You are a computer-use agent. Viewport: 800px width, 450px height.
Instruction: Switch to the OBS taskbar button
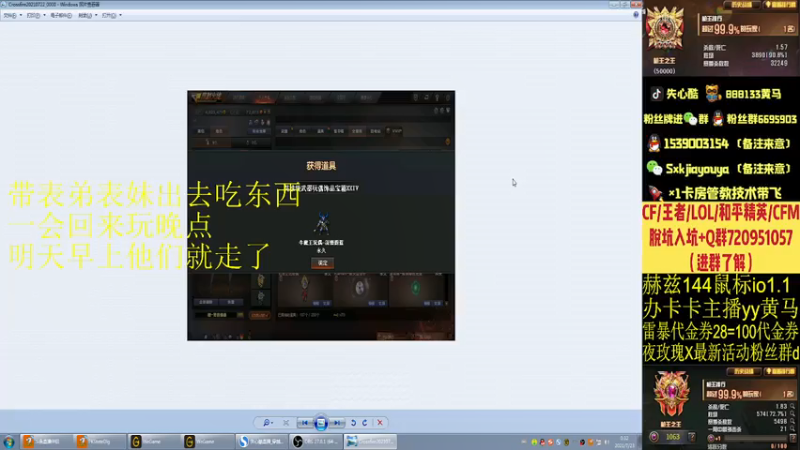click(x=314, y=442)
